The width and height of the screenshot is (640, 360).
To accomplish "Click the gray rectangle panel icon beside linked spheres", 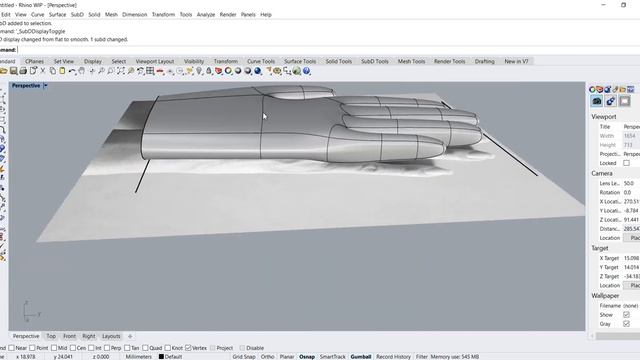I will (x=624, y=101).
